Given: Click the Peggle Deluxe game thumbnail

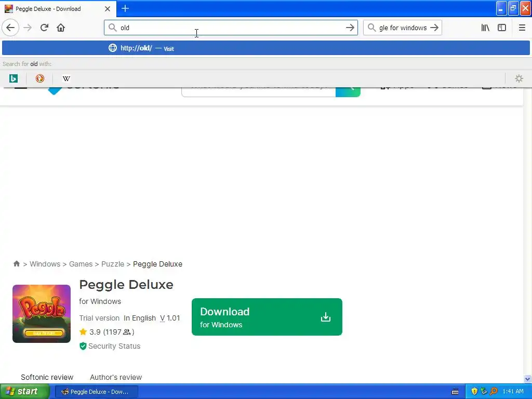Looking at the screenshot, I should coord(42,313).
